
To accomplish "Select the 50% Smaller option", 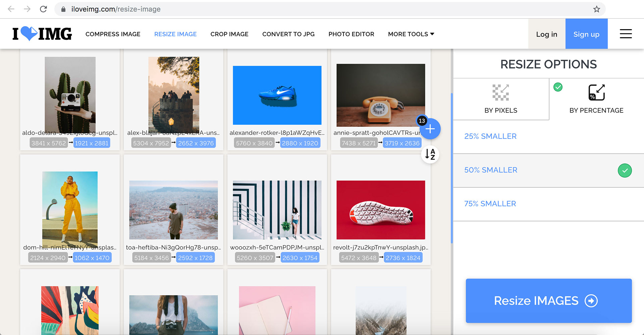I will (x=548, y=170).
